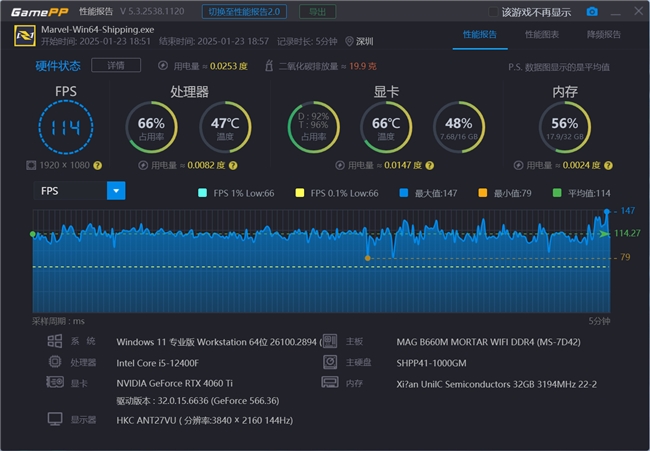650x451 pixels.
Task: Click the FPS 1% Low cyan legend swatch
Action: (202, 193)
